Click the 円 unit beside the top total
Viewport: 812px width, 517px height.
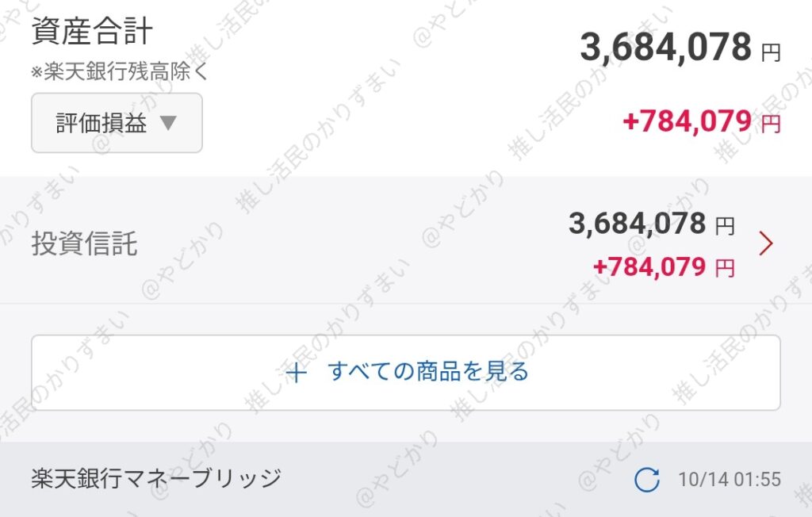(x=771, y=53)
